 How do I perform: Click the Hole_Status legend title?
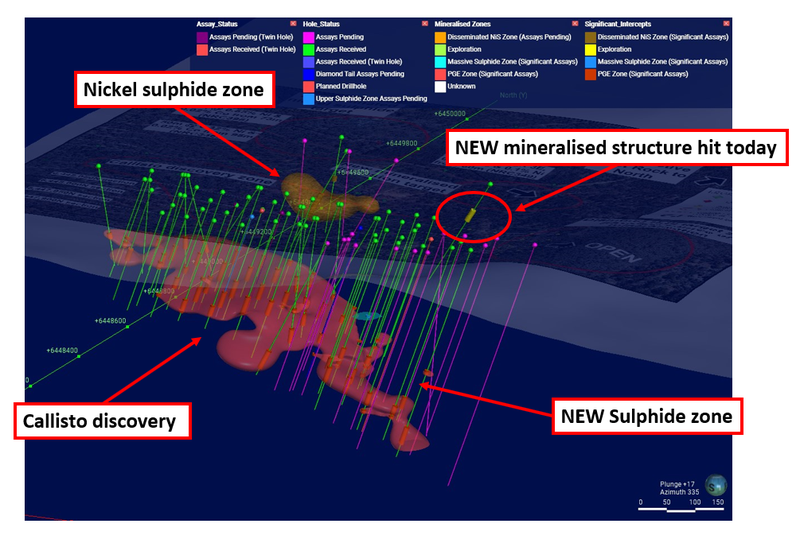[x=321, y=24]
